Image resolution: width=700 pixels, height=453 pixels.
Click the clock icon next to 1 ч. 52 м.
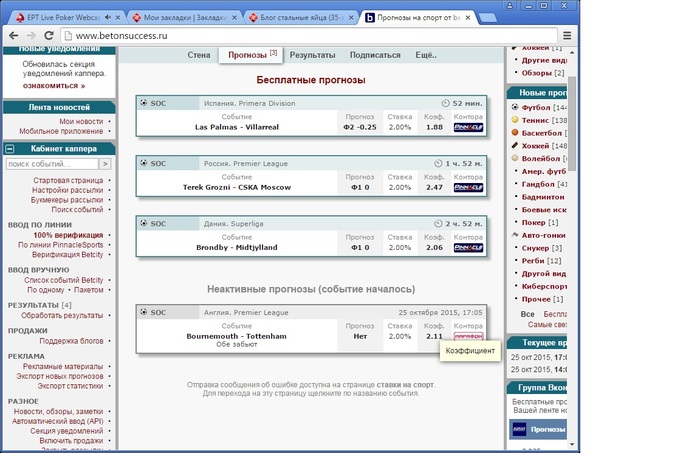(x=438, y=163)
